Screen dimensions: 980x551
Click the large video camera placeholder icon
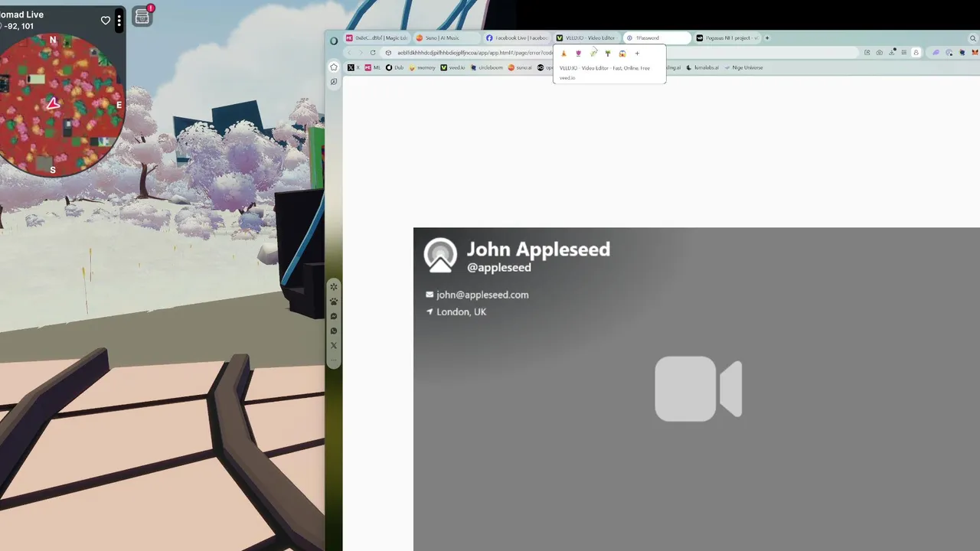click(x=698, y=389)
